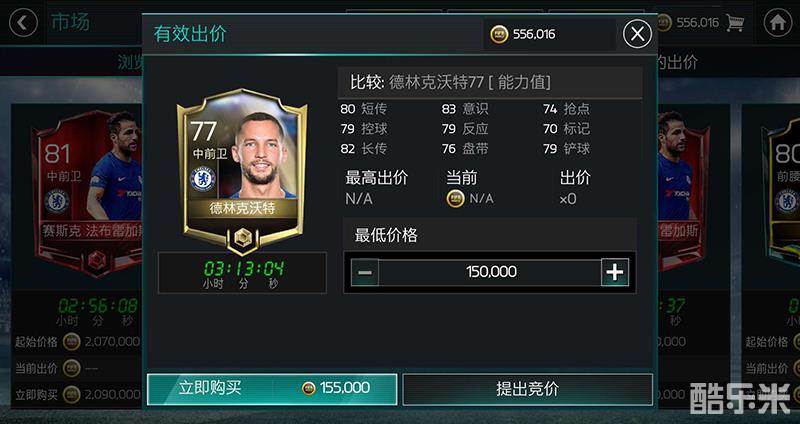Viewport: 800px width, 424px height.
Task: Submit bid with 提出竞价 button
Action: [x=528, y=389]
